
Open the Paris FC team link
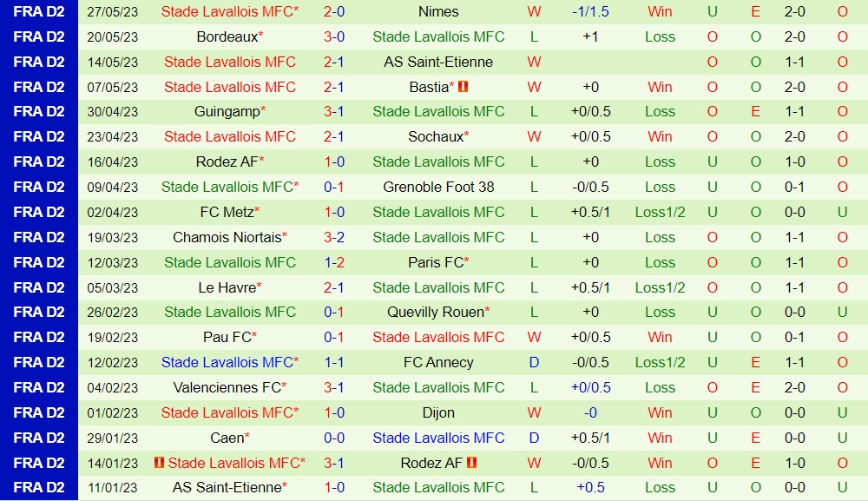click(435, 262)
